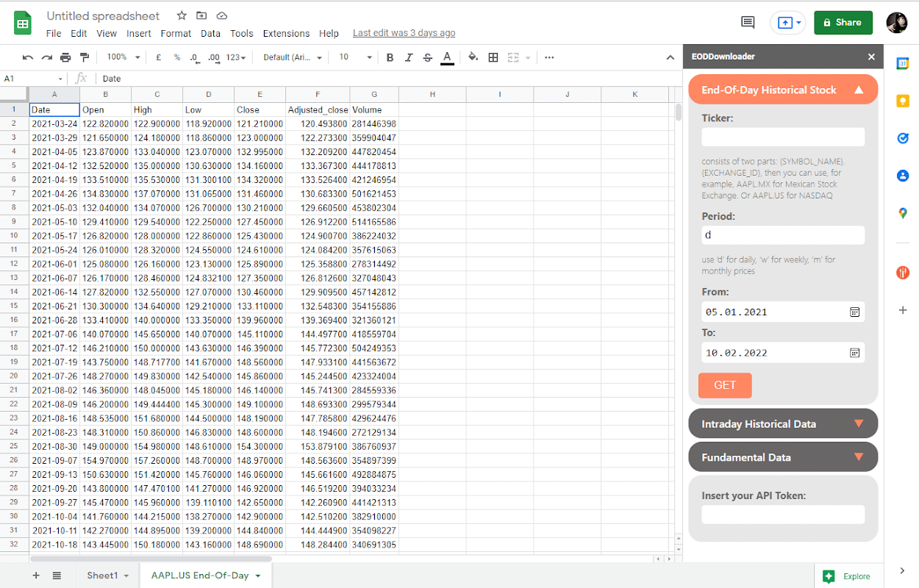Open the last edit history link
919x588 pixels.
[404, 33]
